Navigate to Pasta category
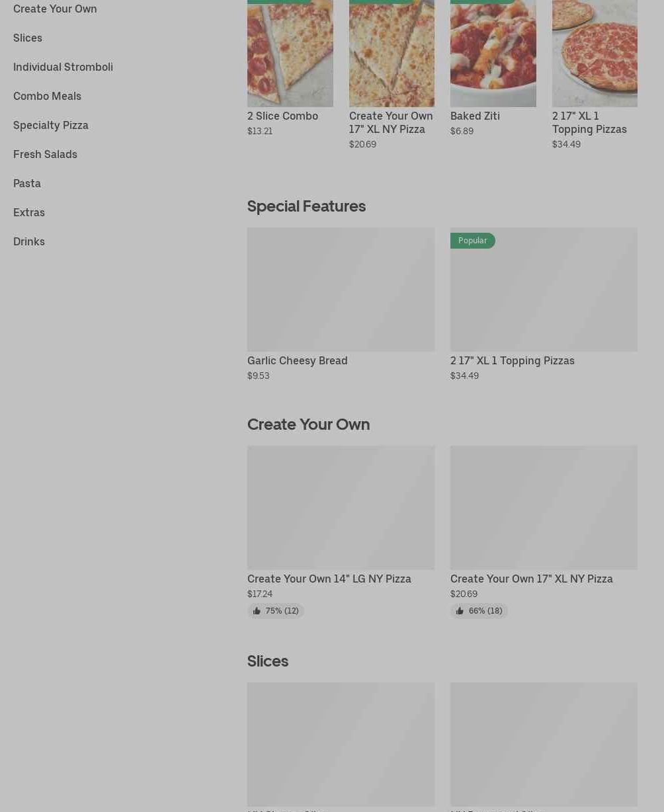The width and height of the screenshot is (664, 812). (27, 183)
